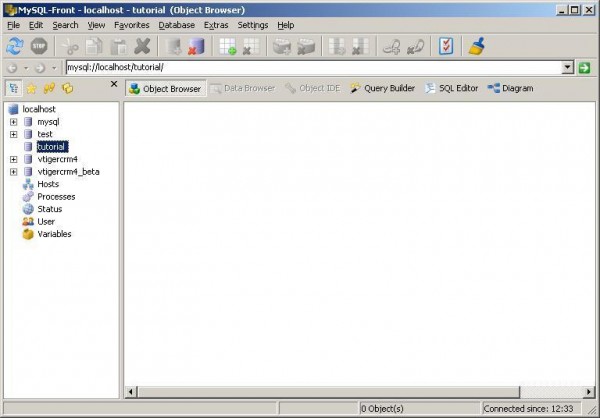Screen dimensions: 600x418
Task: Click the Refresh toolbar icon
Action: (x=15, y=46)
